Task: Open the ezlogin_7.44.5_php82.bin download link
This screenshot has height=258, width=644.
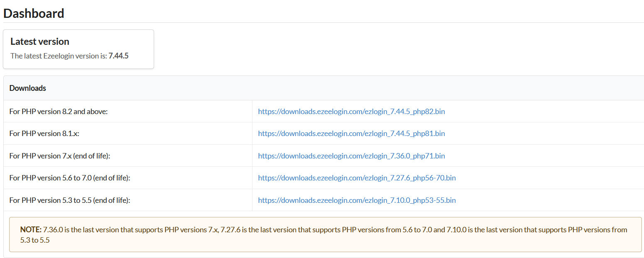Action: coord(351,111)
